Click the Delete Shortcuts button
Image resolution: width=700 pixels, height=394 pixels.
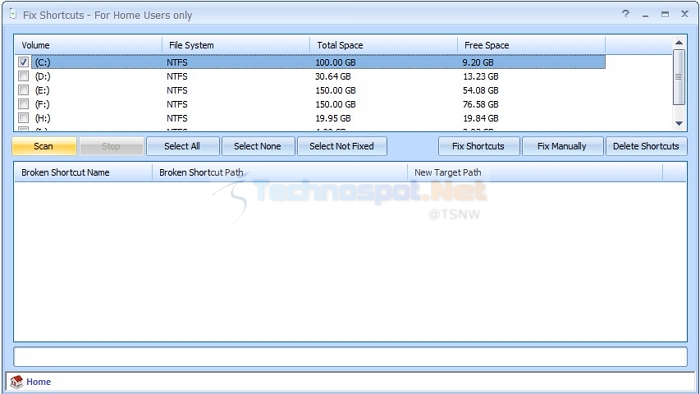[646, 146]
